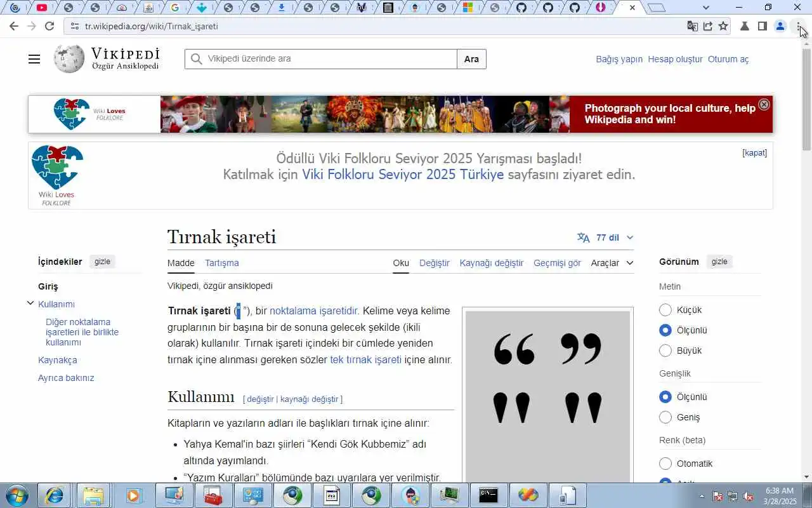Screen dimensions: 812x508
Task: Click the Windows Start button
Action: pos(16,495)
